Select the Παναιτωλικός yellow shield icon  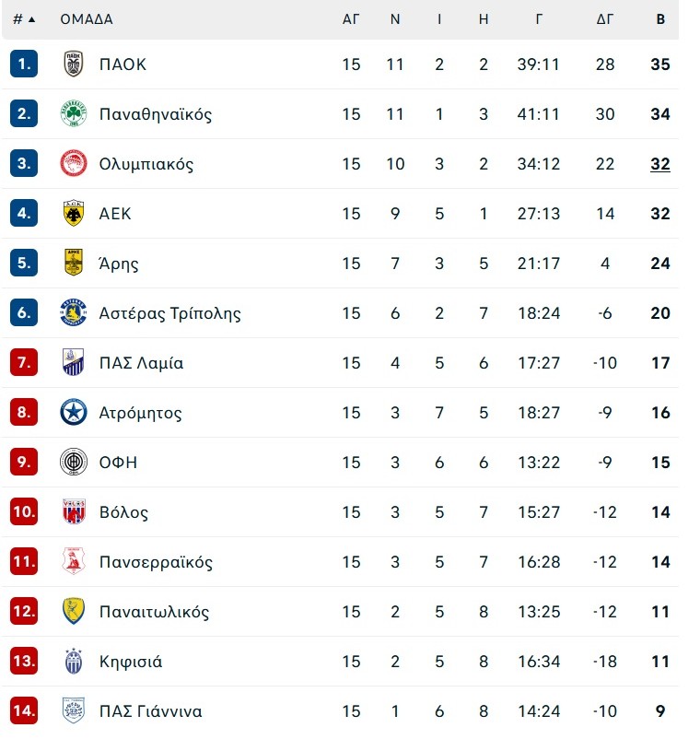tap(74, 611)
